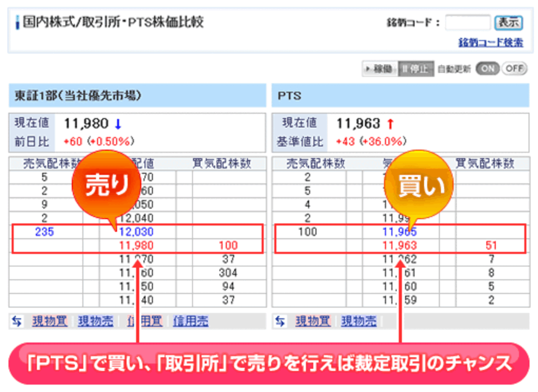This screenshot has width=538, height=392.
Task: Enable 自動更新 with the ON toggle
Action: 488,69
